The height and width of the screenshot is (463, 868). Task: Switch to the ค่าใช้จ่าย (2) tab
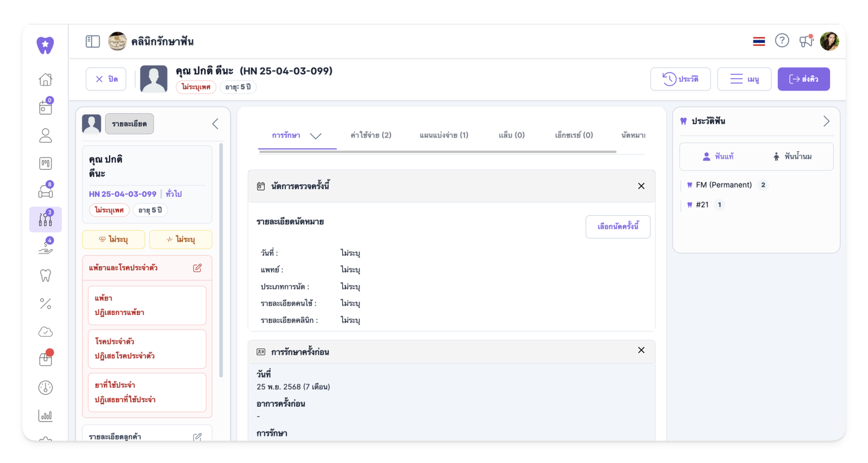371,135
